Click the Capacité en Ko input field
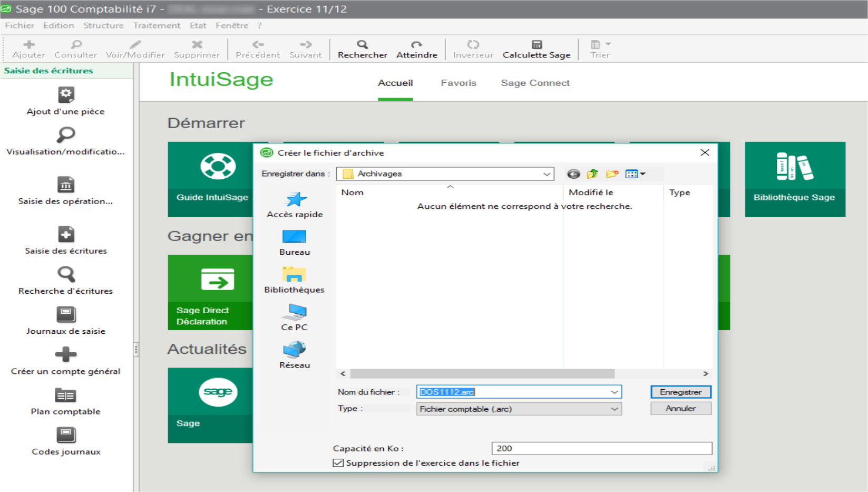This screenshot has height=492, width=868. [x=601, y=448]
